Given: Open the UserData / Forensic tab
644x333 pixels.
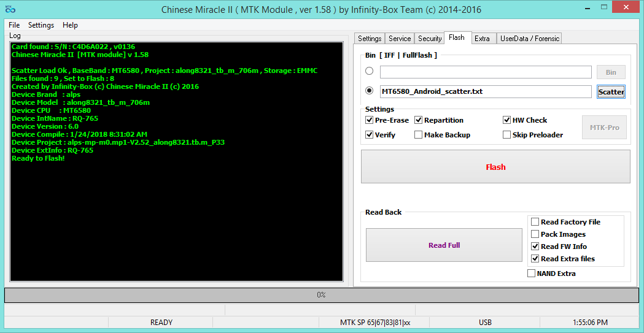Looking at the screenshot, I should pos(529,39).
